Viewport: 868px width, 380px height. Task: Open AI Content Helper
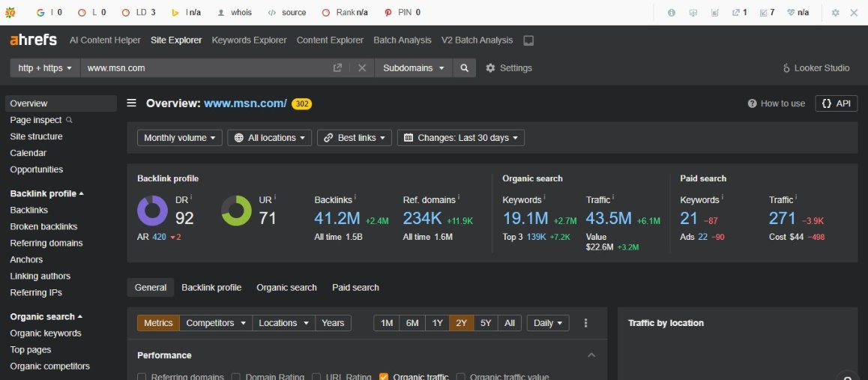[x=105, y=40]
